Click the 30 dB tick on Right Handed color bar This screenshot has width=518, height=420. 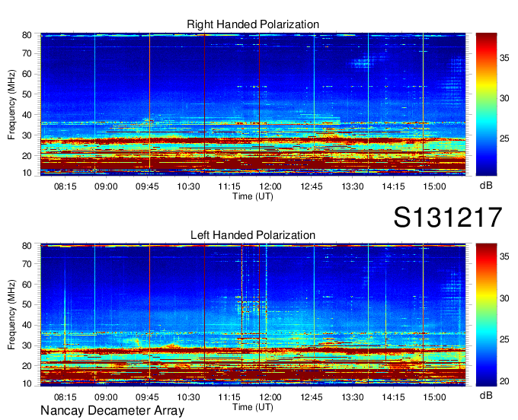(x=504, y=98)
